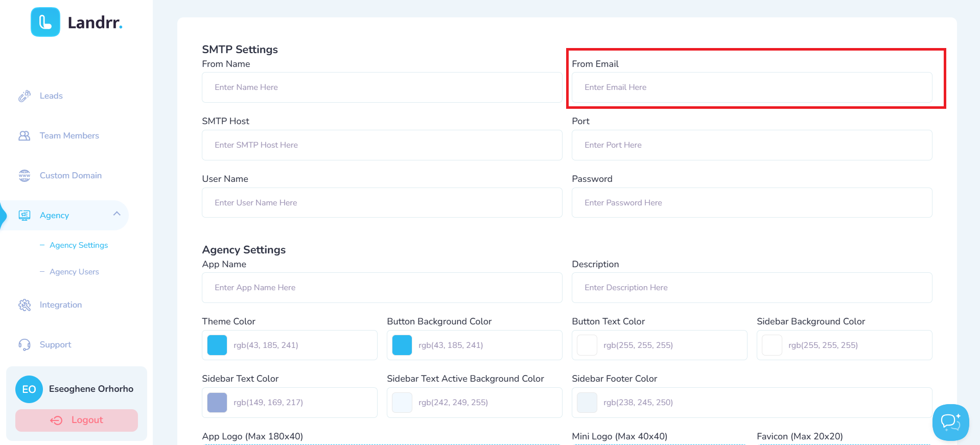Viewport: 980px width, 445px height.
Task: Click the Landrr logo icon
Action: 45,22
